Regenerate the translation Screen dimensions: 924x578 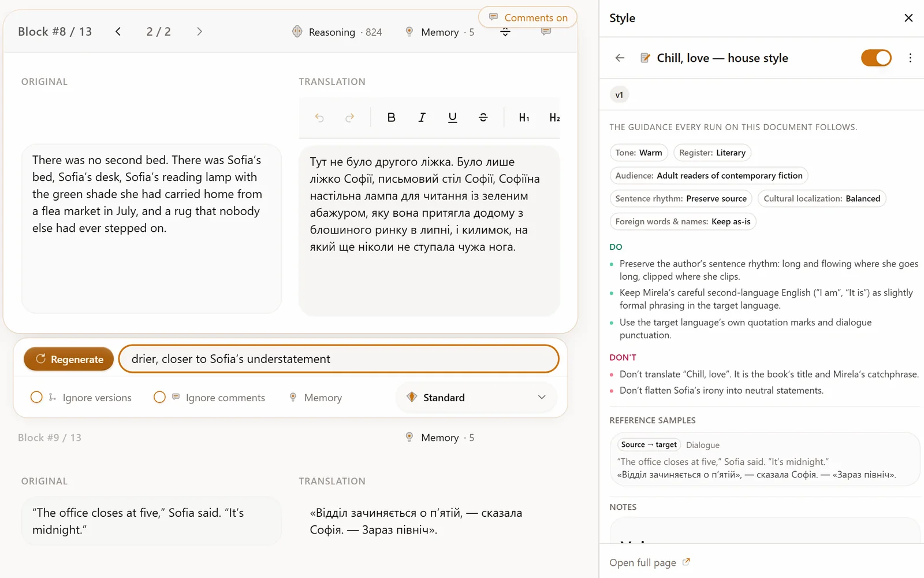69,359
